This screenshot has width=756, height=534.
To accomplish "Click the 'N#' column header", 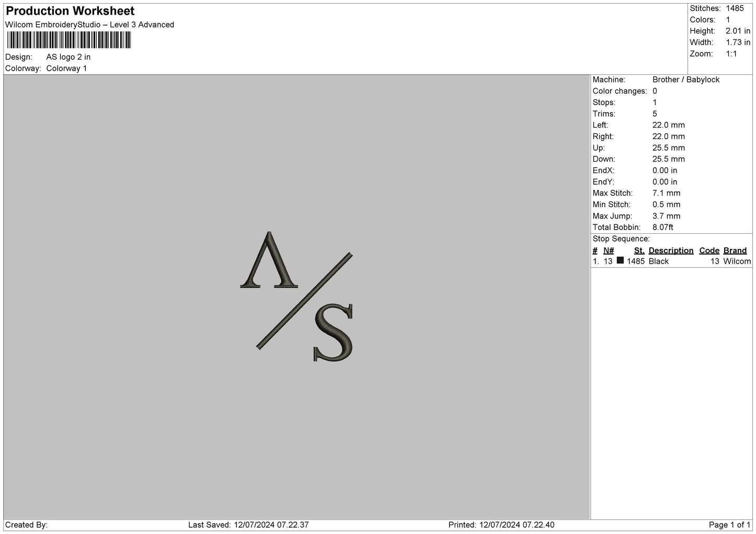I will [608, 251].
